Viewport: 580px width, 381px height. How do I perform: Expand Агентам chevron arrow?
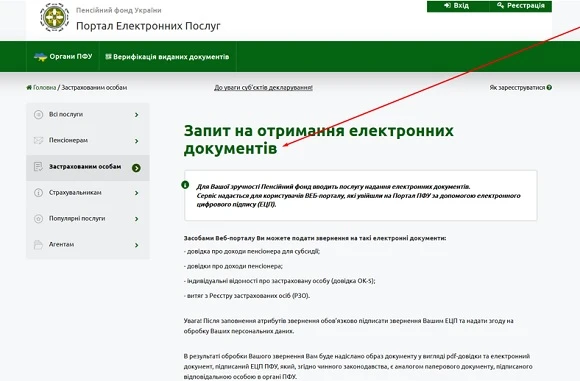[x=136, y=245]
